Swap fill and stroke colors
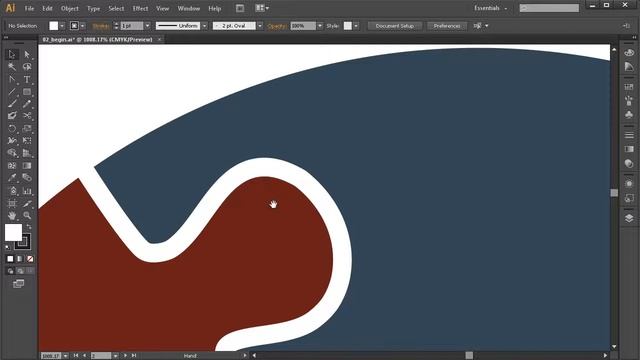 point(29,227)
